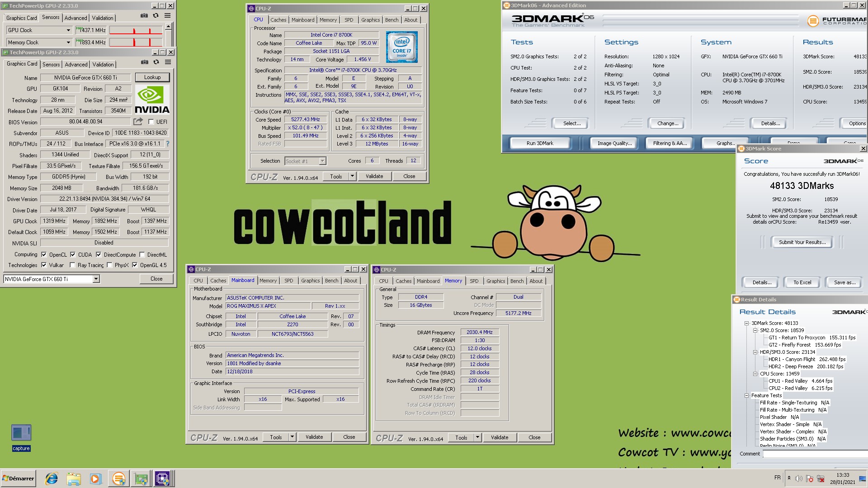The width and height of the screenshot is (868, 488).
Task: Click the FR language indicator in taskbar
Action: (777, 478)
